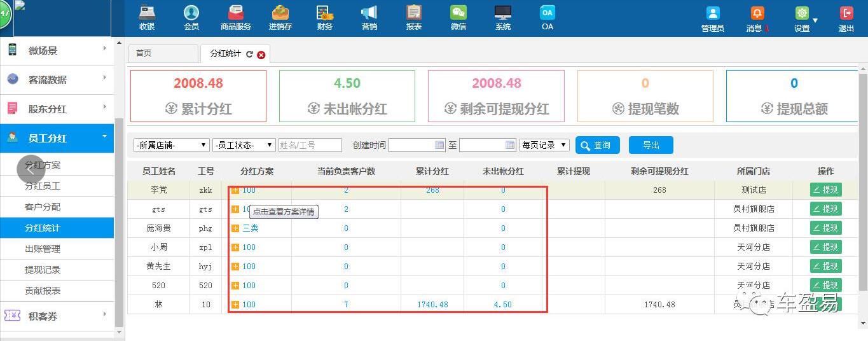Image resolution: width=868 pixels, height=341 pixels.
Task: Click the end date field after 至
Action: (x=488, y=145)
